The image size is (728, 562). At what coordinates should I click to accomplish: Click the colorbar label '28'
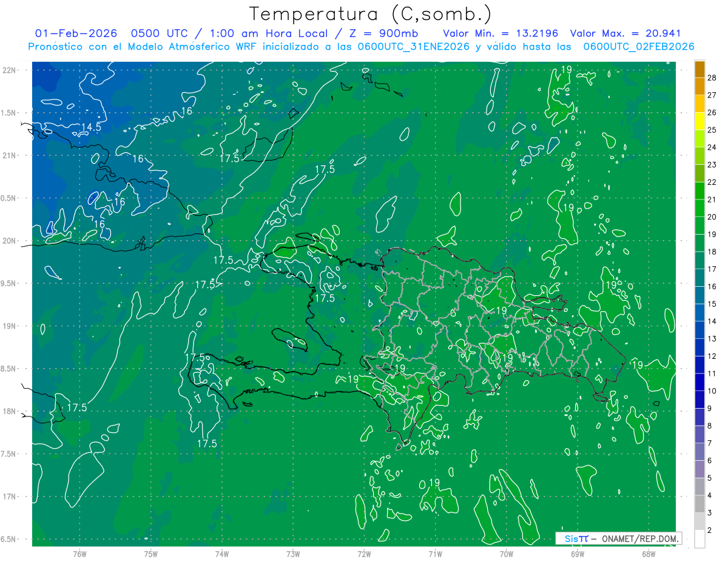pos(712,78)
